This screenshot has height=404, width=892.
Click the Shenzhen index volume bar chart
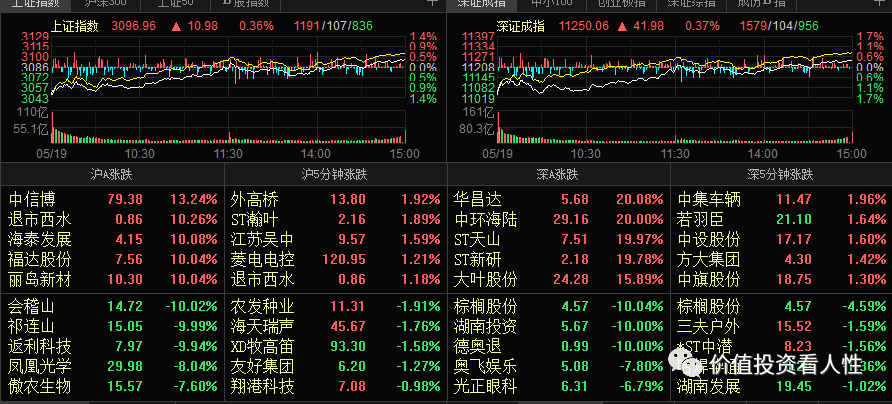(675, 126)
